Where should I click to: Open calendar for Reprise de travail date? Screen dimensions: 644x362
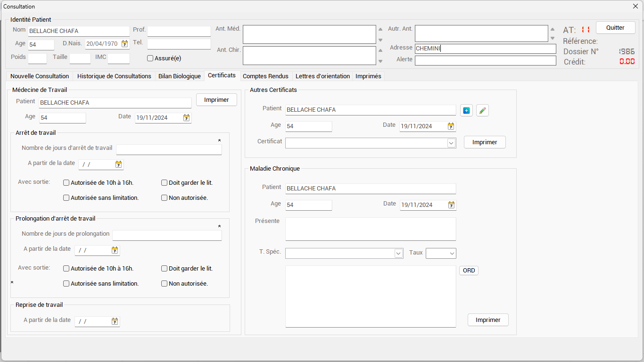point(115,321)
